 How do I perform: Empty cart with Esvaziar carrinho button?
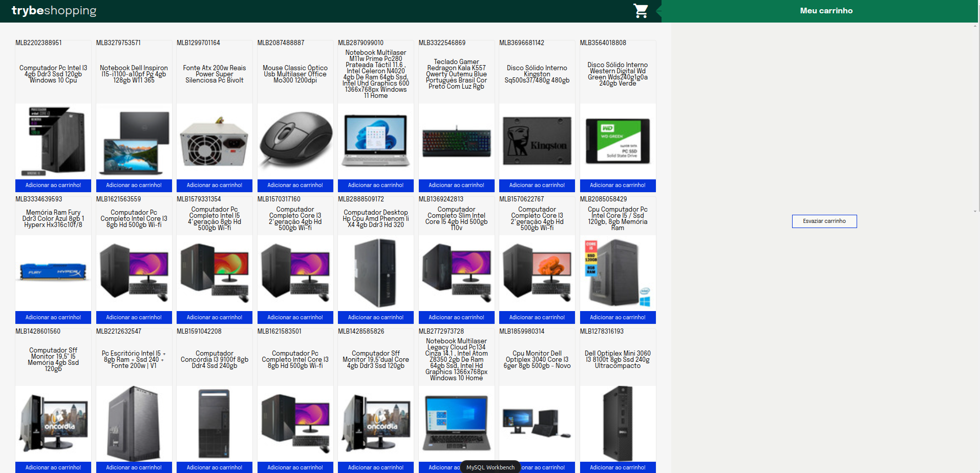824,221
